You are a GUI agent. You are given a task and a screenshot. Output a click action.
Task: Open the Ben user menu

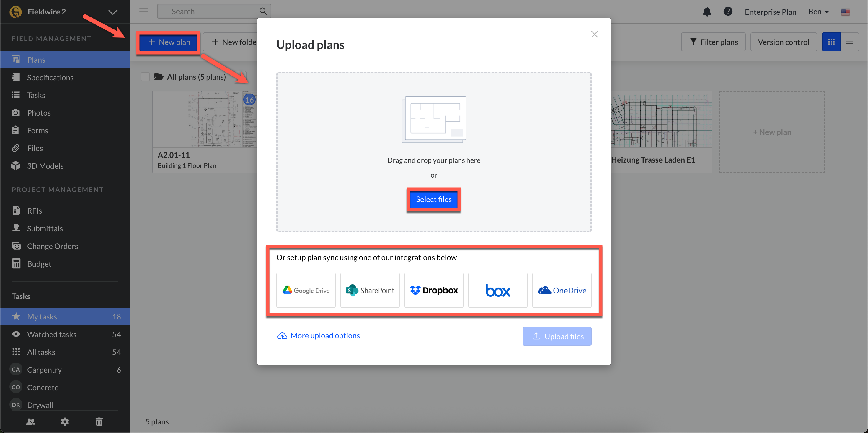(x=818, y=12)
